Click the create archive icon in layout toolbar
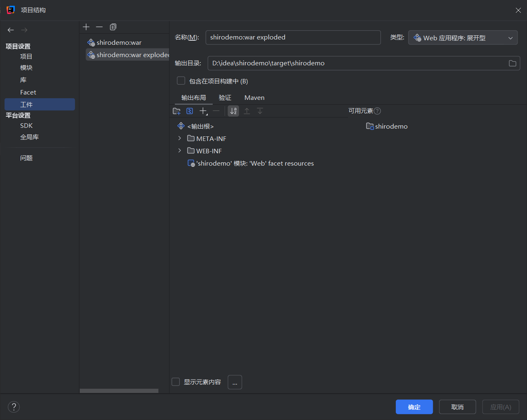 190,111
